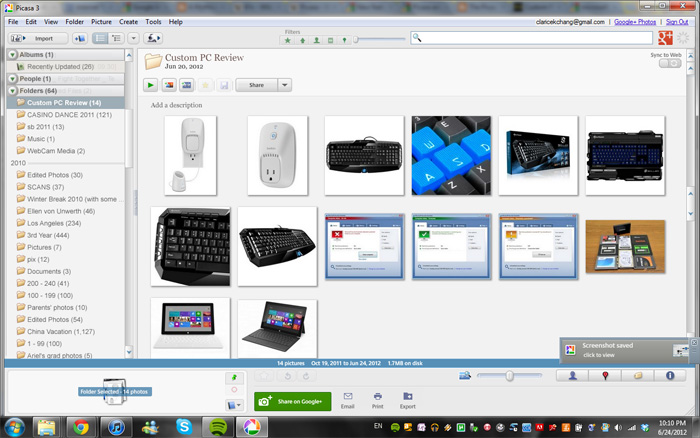The height and width of the screenshot is (438, 700).
Task: Switch to flat folder list view
Action: pyautogui.click(x=100, y=38)
